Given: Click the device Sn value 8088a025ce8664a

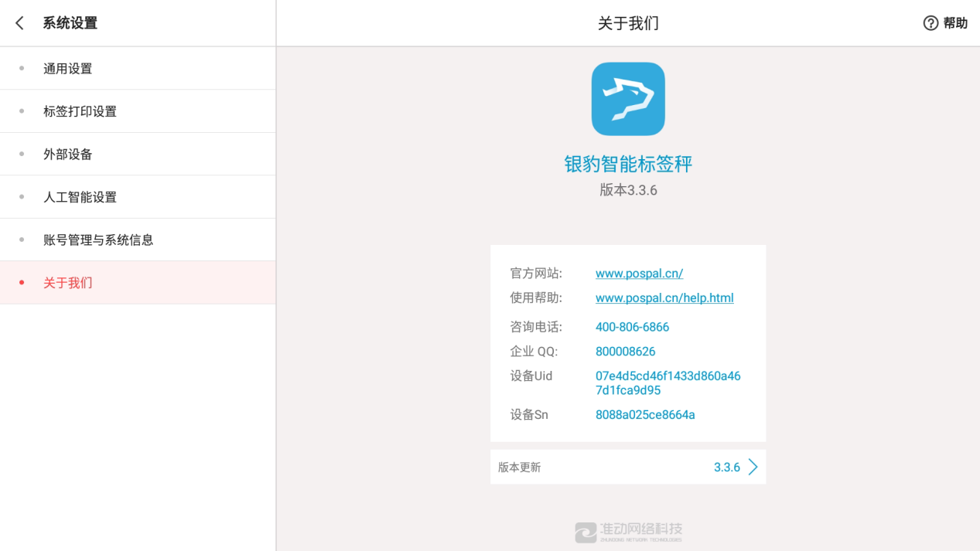Looking at the screenshot, I should (x=645, y=415).
